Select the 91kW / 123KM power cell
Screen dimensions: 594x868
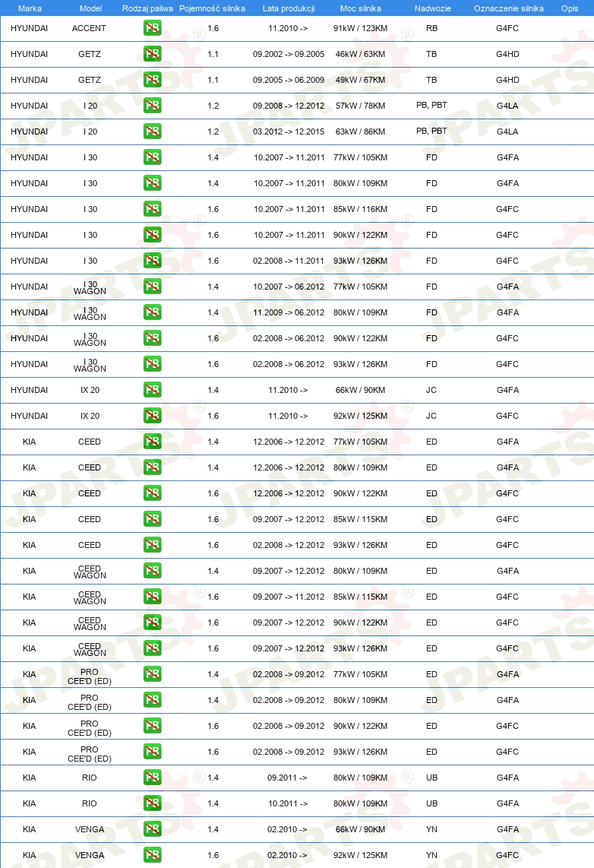click(361, 28)
